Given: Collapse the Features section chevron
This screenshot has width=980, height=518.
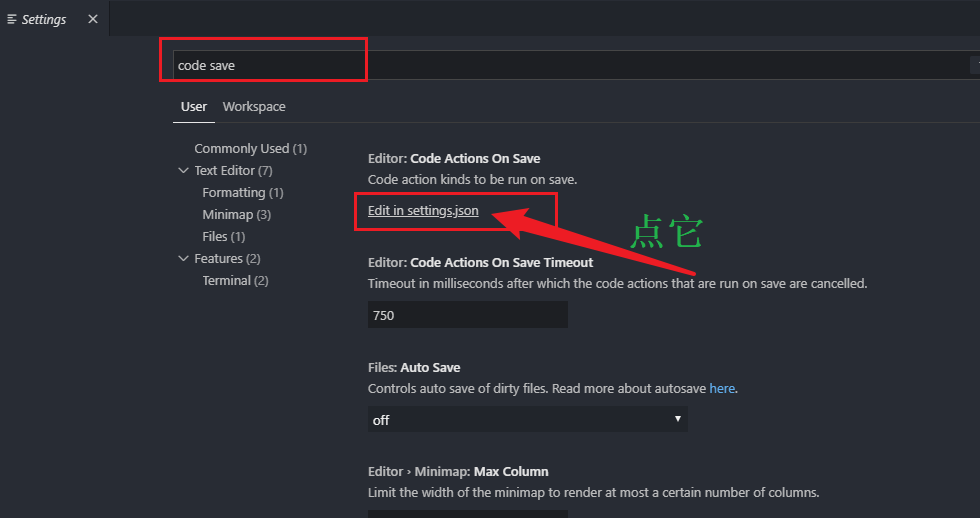Looking at the screenshot, I should (183, 259).
